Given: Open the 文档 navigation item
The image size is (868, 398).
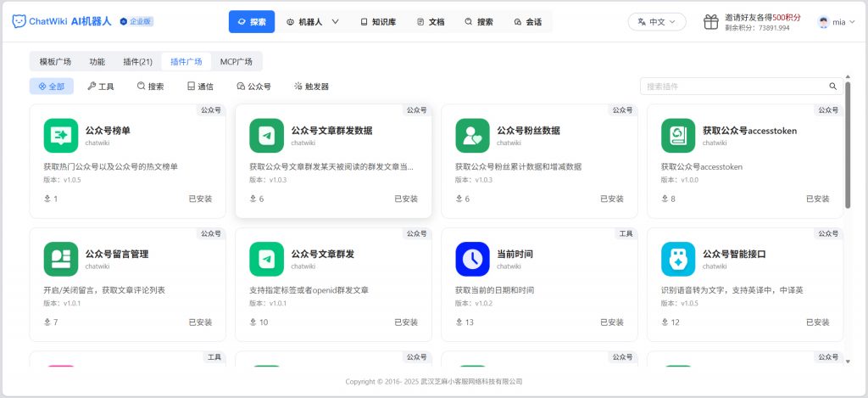Looking at the screenshot, I should coord(431,21).
